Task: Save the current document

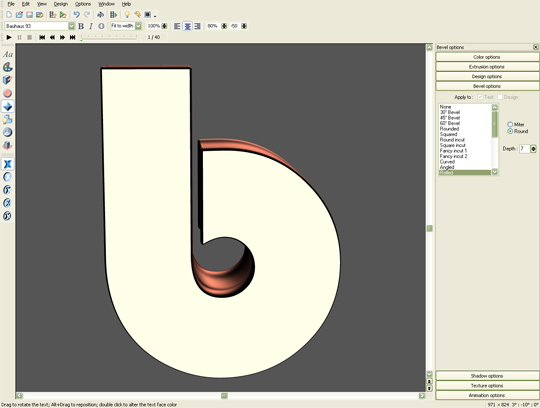Action: [30, 15]
